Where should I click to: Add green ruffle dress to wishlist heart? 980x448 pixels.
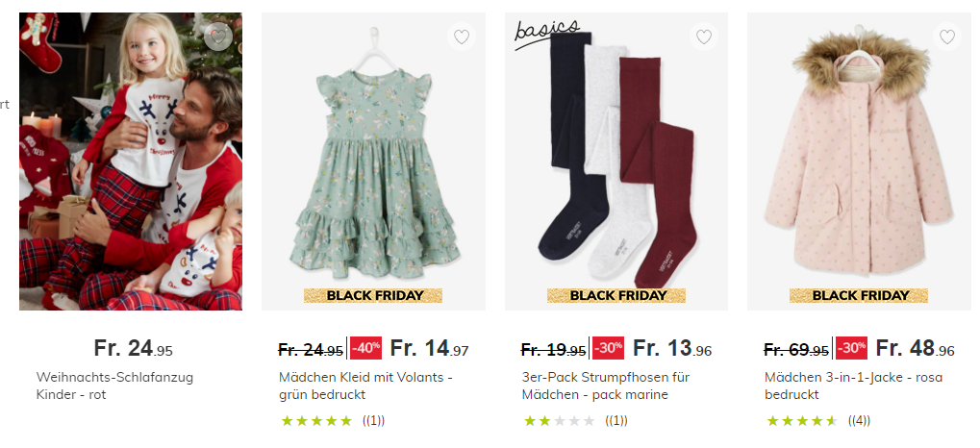pos(462,37)
